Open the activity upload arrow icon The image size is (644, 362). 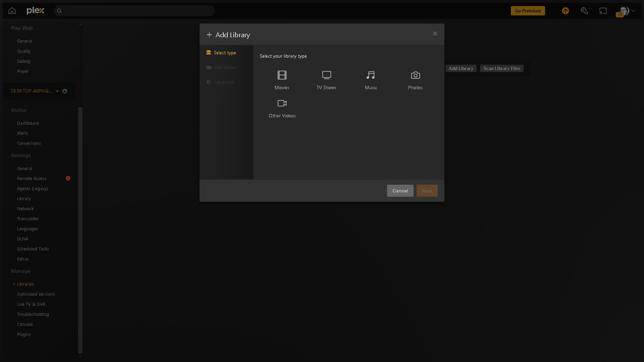click(566, 11)
